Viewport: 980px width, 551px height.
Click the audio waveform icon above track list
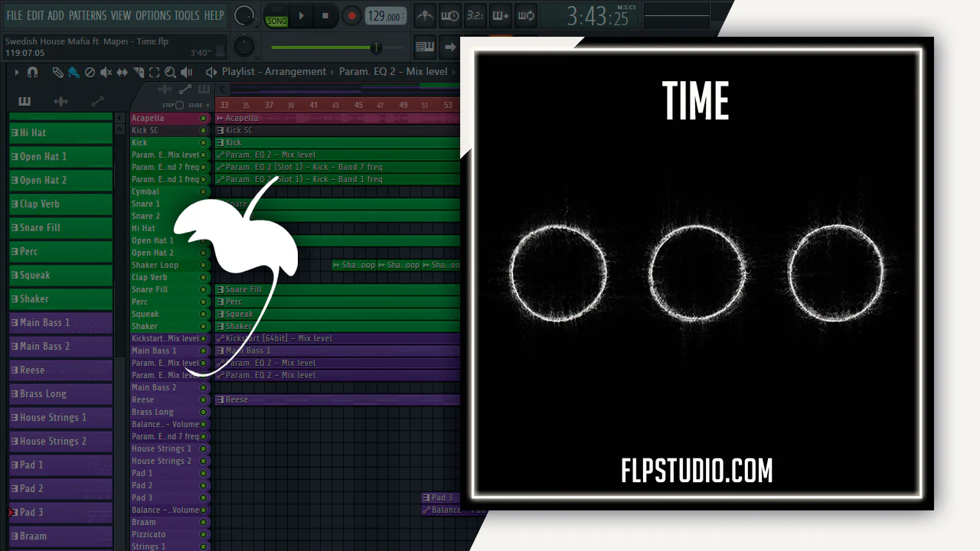(165, 90)
